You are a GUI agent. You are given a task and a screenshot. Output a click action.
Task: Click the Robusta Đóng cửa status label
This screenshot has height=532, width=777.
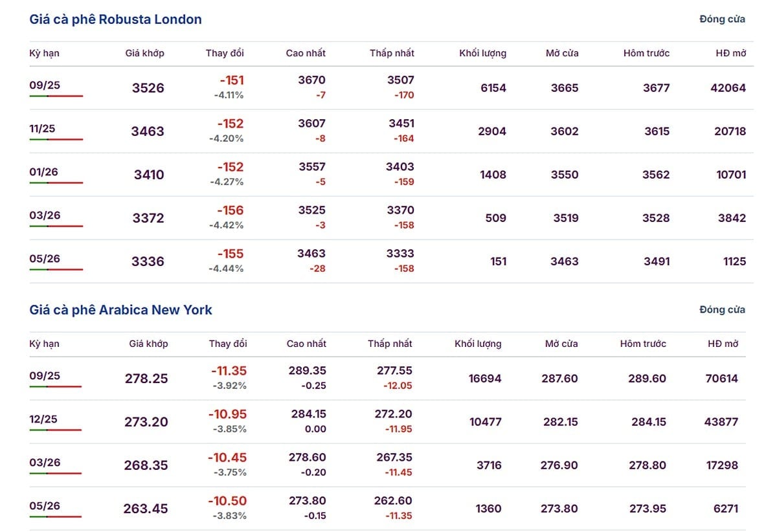(722, 19)
